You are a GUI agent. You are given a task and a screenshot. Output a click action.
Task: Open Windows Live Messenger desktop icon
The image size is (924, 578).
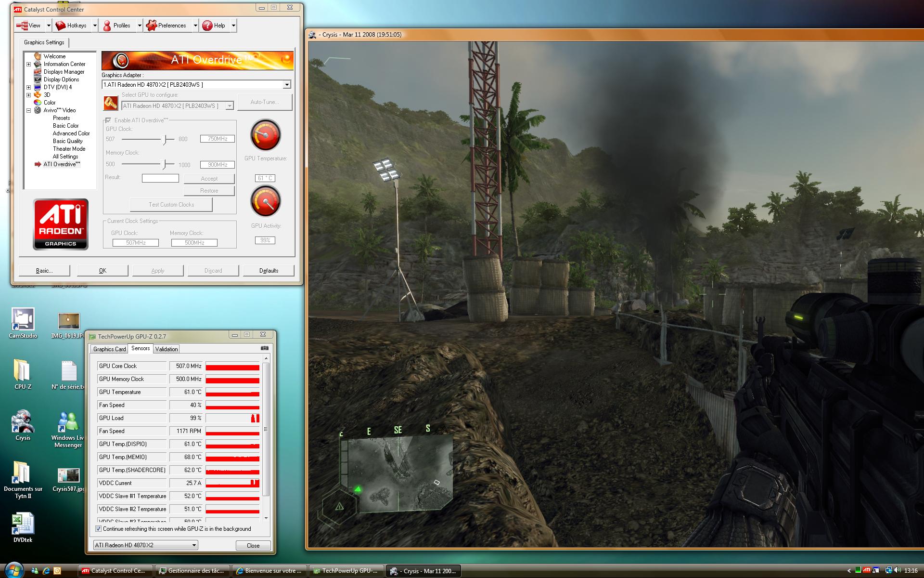tap(68, 430)
